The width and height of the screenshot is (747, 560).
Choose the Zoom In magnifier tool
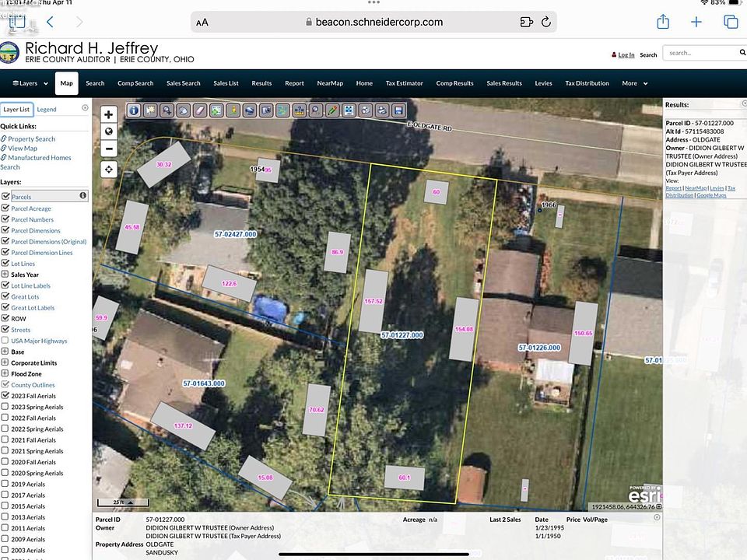click(x=167, y=110)
